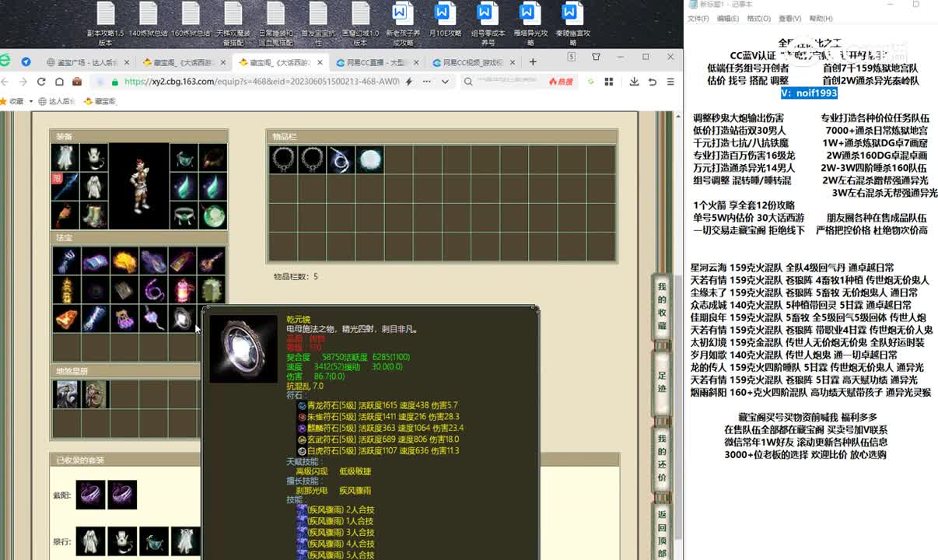
Task: Click the home page icon in toolbar
Action: [58, 82]
